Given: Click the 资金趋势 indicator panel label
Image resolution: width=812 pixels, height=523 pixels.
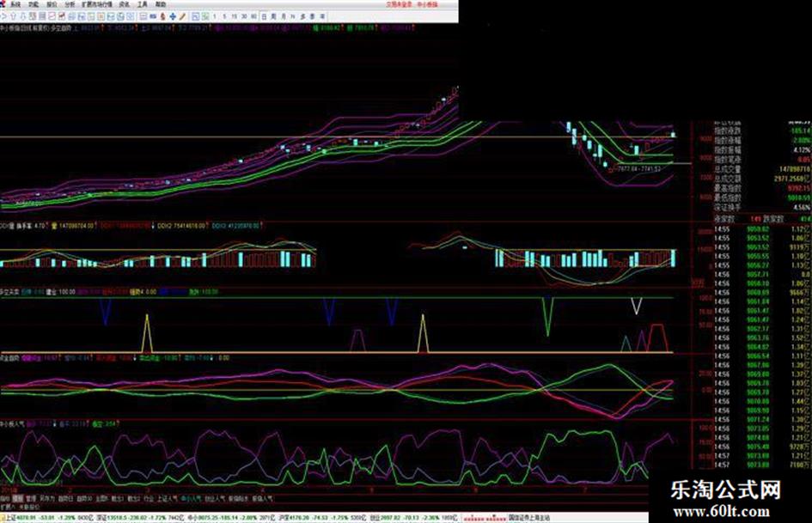Looking at the screenshot, I should click(x=9, y=358).
